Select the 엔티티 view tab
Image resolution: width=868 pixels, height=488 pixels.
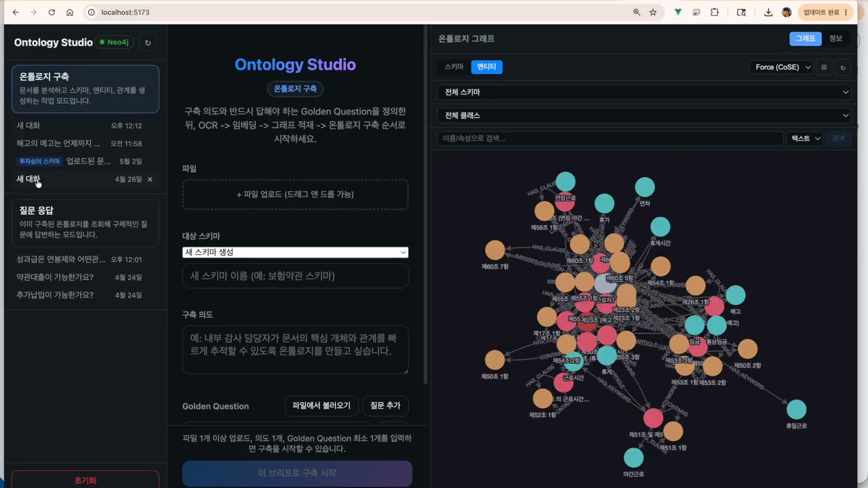486,67
